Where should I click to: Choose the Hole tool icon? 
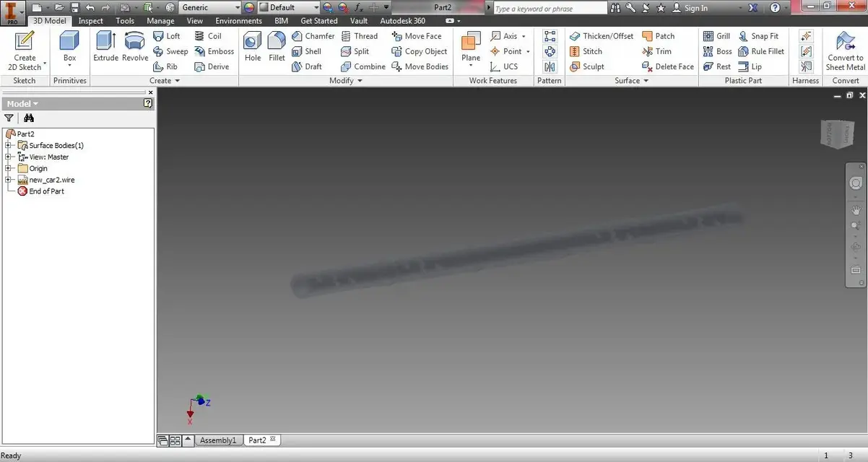(x=253, y=46)
